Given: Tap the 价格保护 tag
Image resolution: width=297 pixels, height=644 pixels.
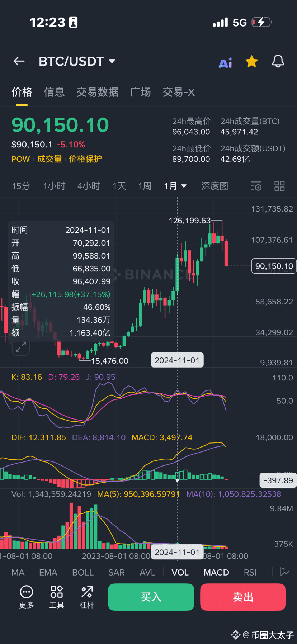Looking at the screenshot, I should pyautogui.click(x=85, y=159).
